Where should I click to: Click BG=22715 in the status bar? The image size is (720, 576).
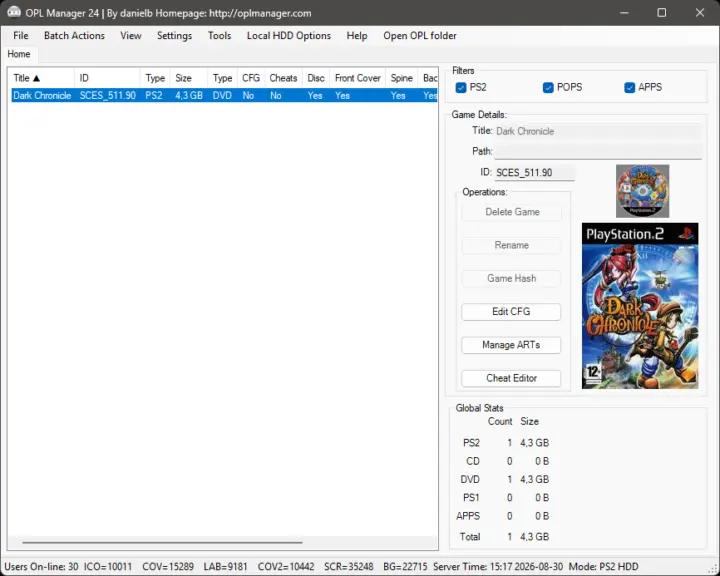(x=405, y=567)
